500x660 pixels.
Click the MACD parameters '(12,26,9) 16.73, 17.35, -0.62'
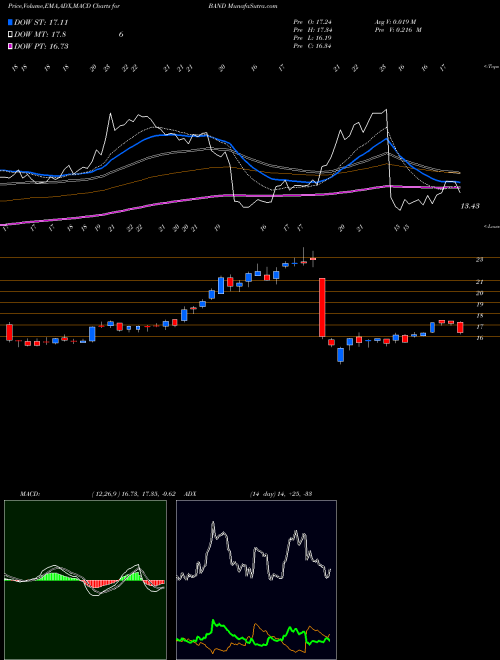coord(136,494)
